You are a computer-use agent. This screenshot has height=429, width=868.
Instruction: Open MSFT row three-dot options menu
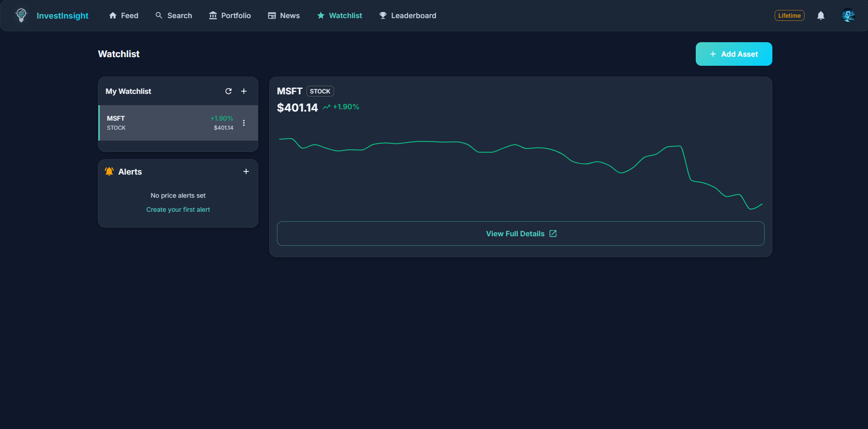click(244, 123)
